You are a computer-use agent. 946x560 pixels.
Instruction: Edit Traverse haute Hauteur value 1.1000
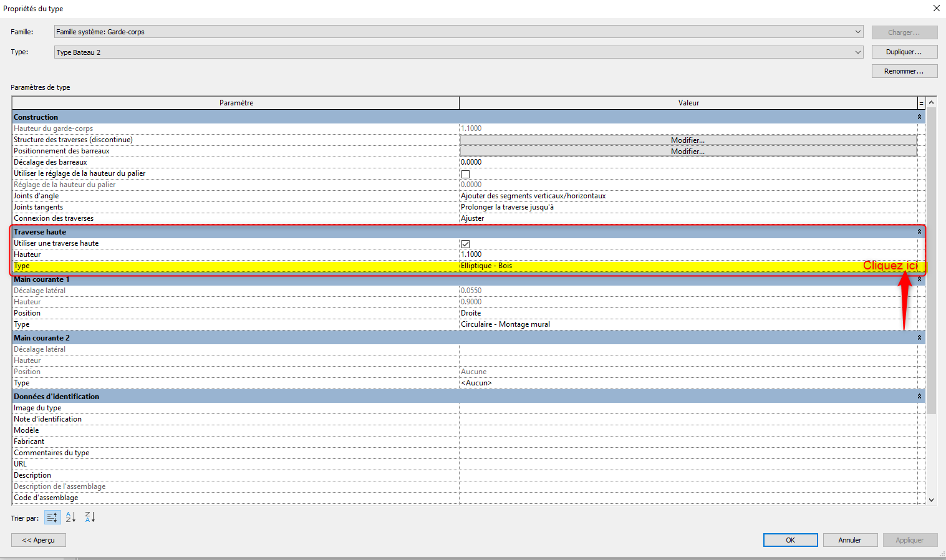[688, 254]
